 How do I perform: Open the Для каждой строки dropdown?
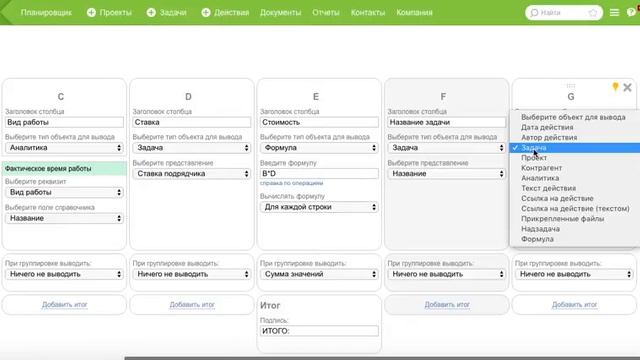[x=319, y=207]
